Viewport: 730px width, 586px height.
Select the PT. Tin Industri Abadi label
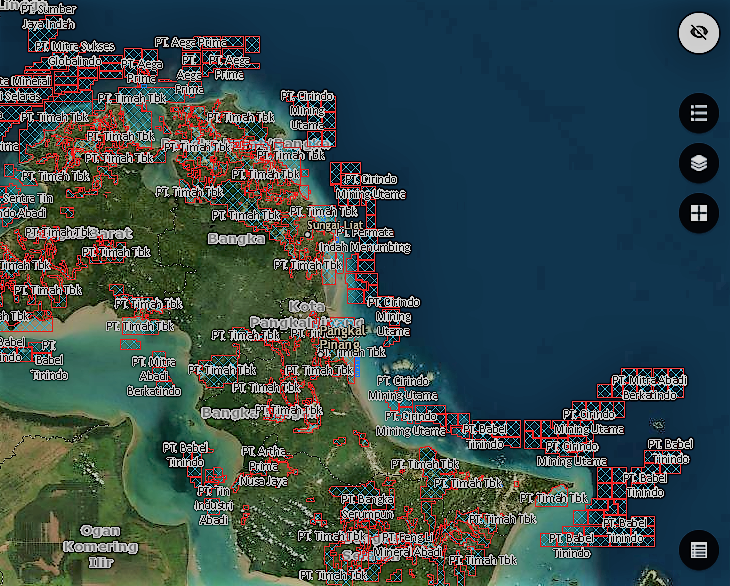213,505
